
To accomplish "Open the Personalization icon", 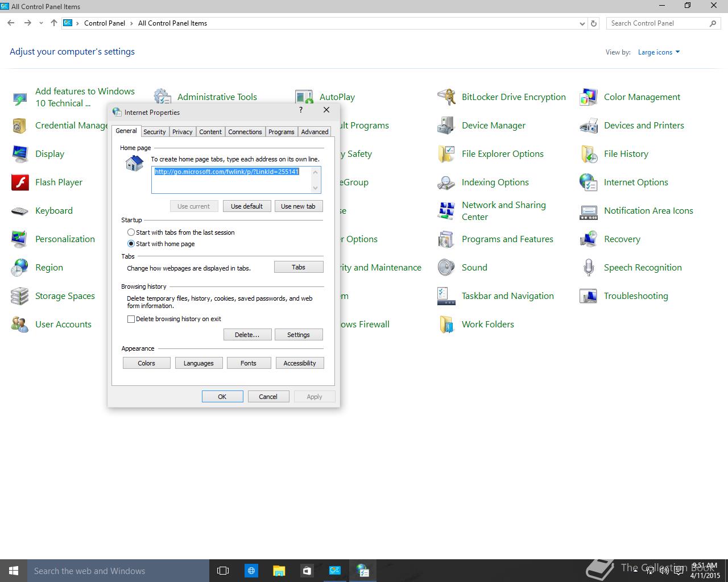I will click(20, 239).
